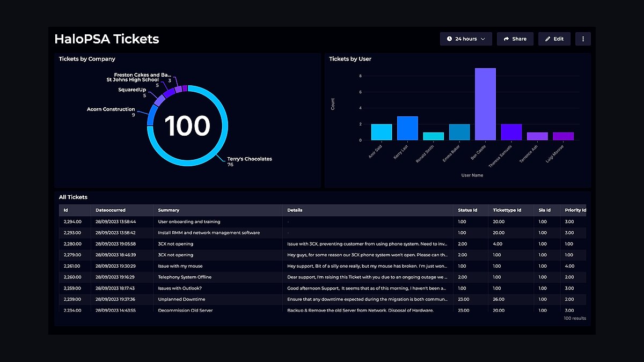Image resolution: width=644 pixels, height=362 pixels.
Task: Click the '100 results' count text
Action: [575, 318]
